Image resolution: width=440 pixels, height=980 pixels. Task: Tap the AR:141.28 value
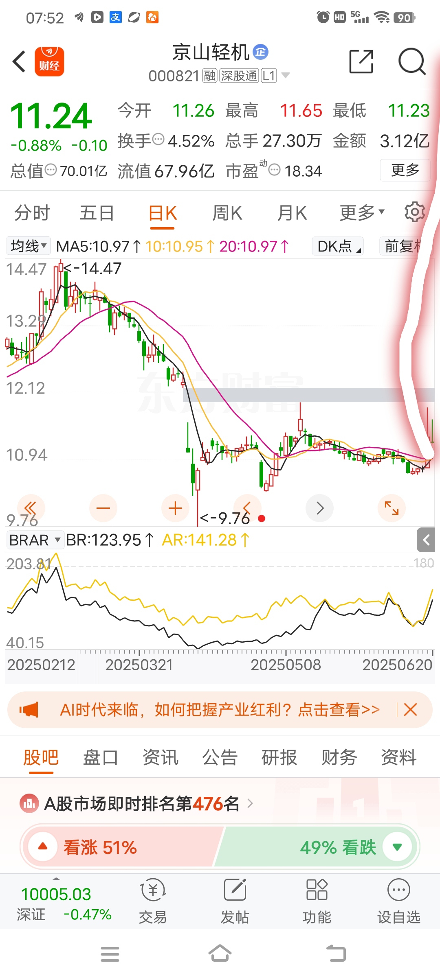click(206, 540)
